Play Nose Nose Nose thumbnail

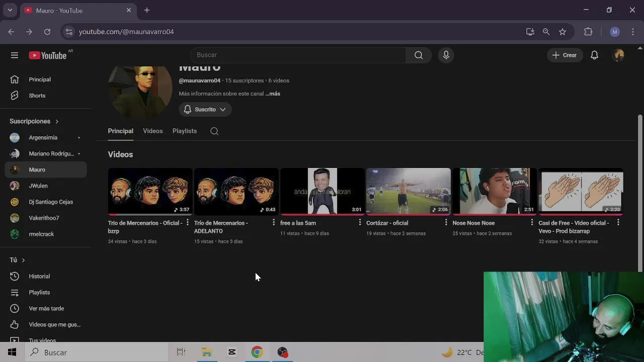[494, 191]
